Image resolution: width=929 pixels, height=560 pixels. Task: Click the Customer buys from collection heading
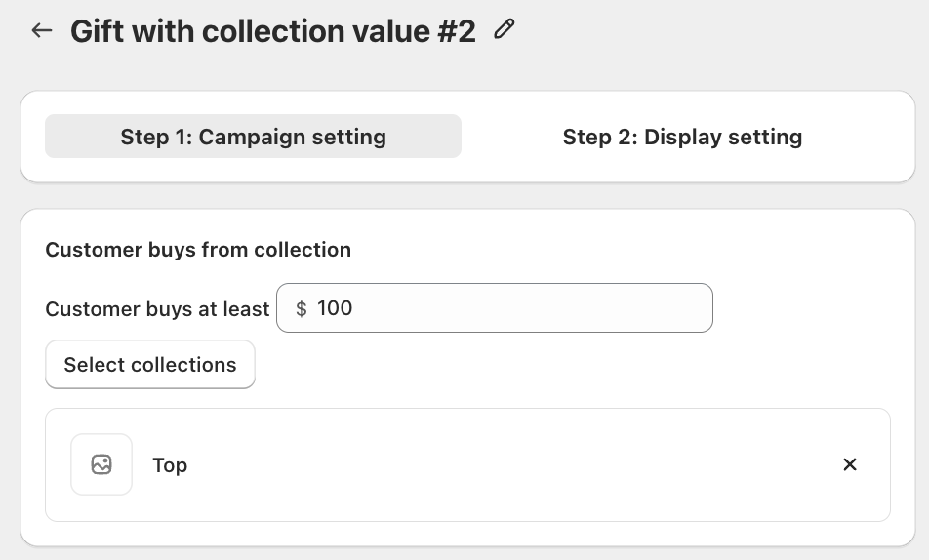pyautogui.click(x=198, y=250)
